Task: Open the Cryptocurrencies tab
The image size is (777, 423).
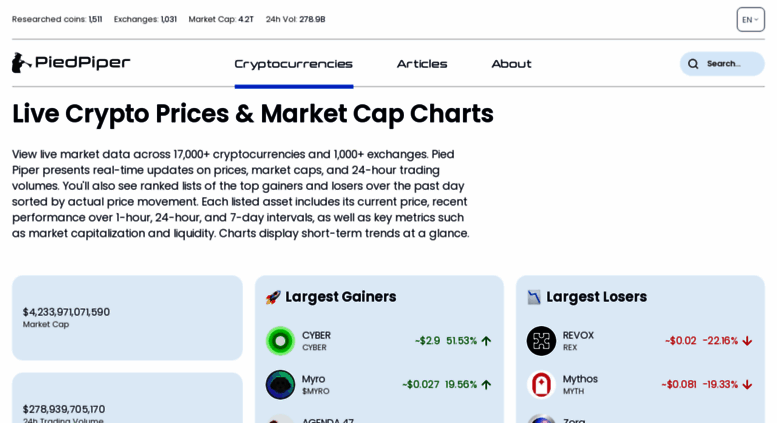Action: [293, 64]
